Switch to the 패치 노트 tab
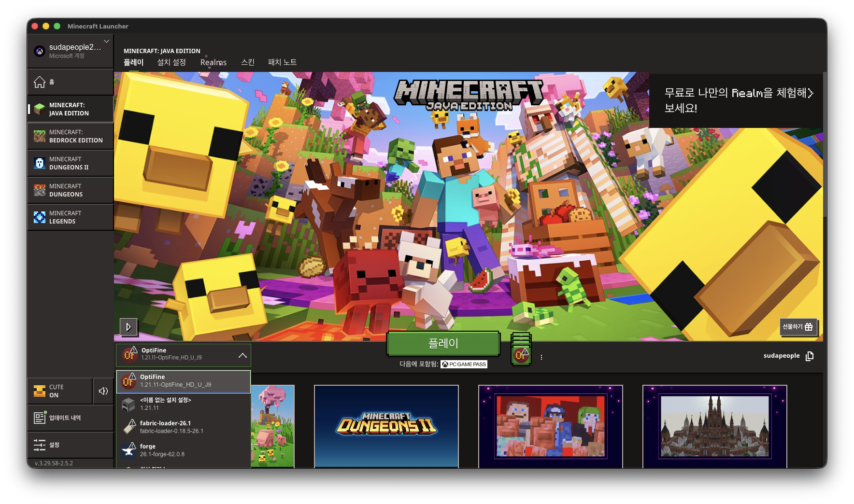The height and width of the screenshot is (504, 854). coord(283,62)
